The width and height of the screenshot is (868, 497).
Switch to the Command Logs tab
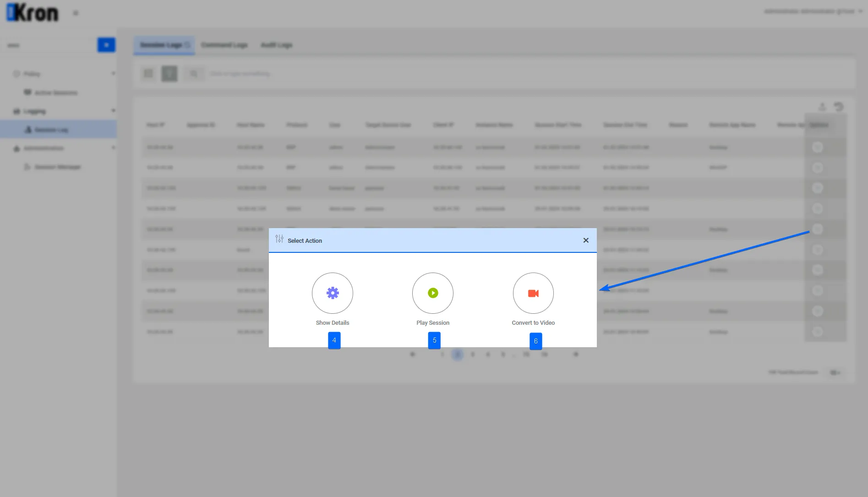tap(224, 45)
